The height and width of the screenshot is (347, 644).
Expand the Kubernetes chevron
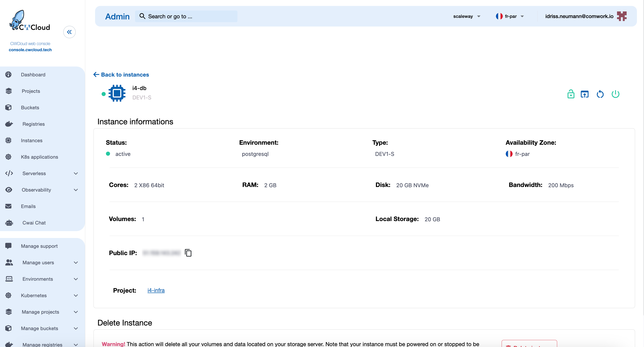tap(76, 295)
